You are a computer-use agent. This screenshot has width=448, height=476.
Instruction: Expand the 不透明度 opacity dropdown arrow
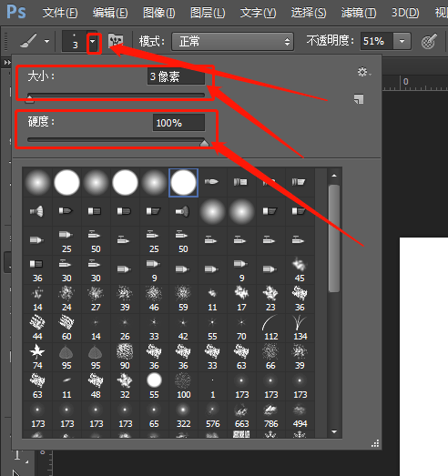(402, 41)
